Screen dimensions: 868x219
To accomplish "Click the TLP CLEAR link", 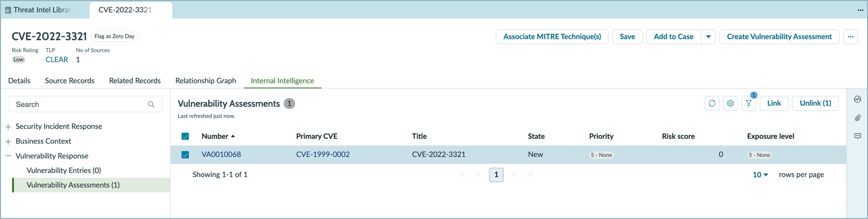I will click(57, 60).
